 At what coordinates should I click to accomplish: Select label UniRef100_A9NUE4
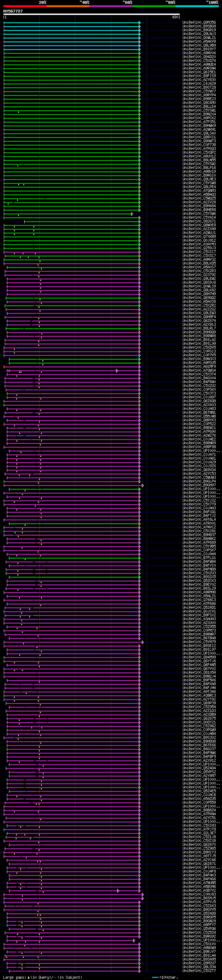(x=199, y=64)
